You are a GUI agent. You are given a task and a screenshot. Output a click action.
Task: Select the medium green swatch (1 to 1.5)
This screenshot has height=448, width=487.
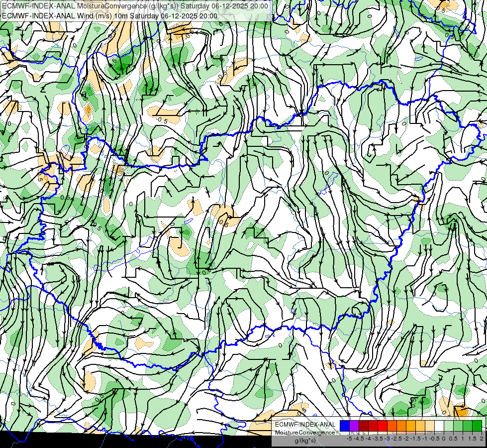468,426
